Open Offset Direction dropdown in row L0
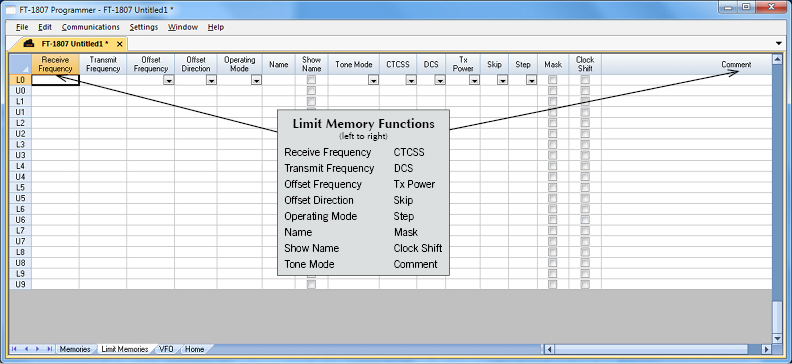 (211, 80)
